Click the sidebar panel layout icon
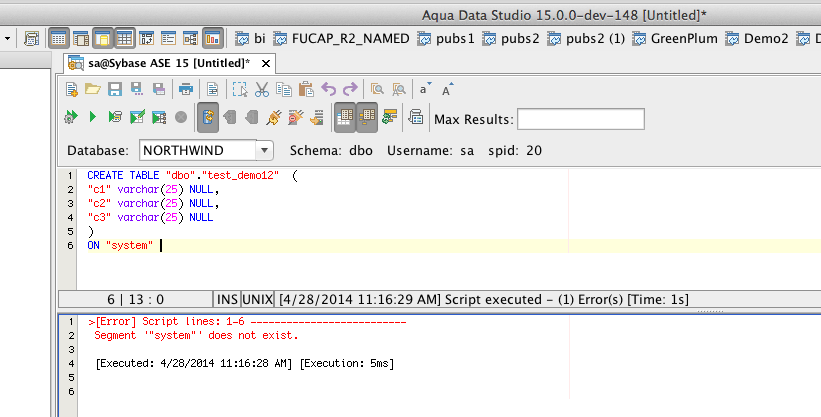The image size is (821, 417). 81,38
